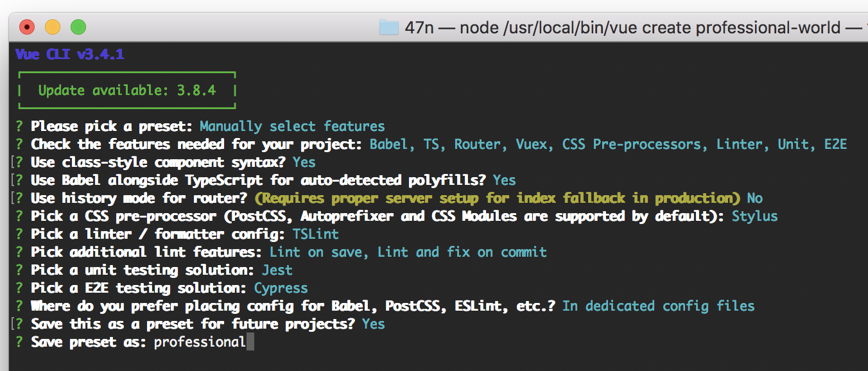
Task: Toggle the 'Yes' for Babel alongside TypeScript
Action: pos(504,180)
